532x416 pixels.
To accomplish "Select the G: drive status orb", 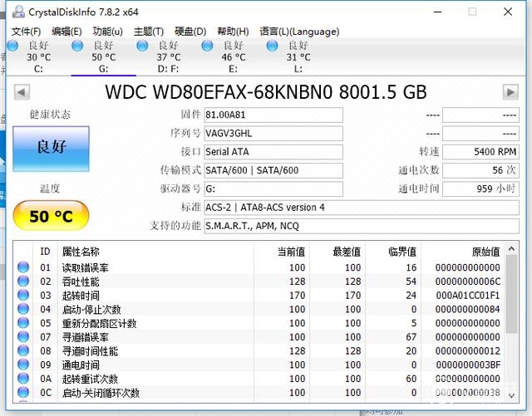I will tap(77, 46).
